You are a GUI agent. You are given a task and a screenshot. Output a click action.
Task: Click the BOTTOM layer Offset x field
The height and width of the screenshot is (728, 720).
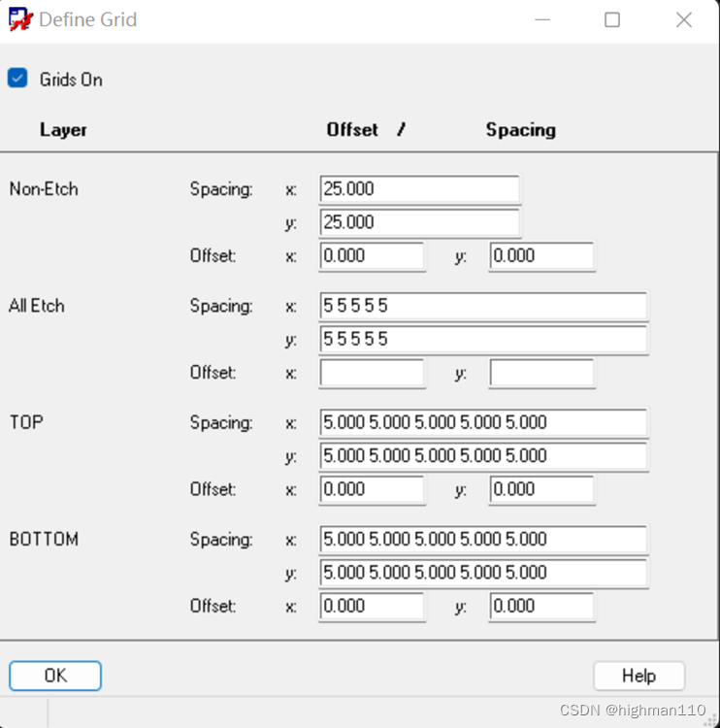coord(372,607)
